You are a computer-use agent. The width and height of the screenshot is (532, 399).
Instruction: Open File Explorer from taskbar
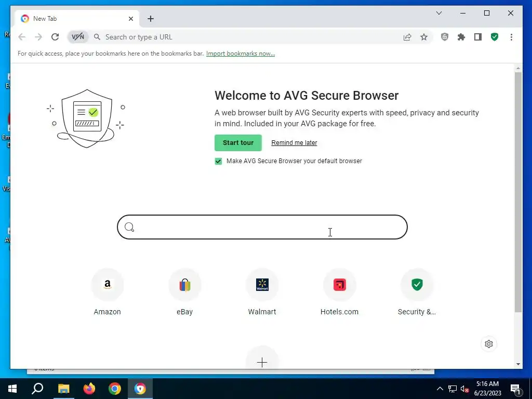63,389
